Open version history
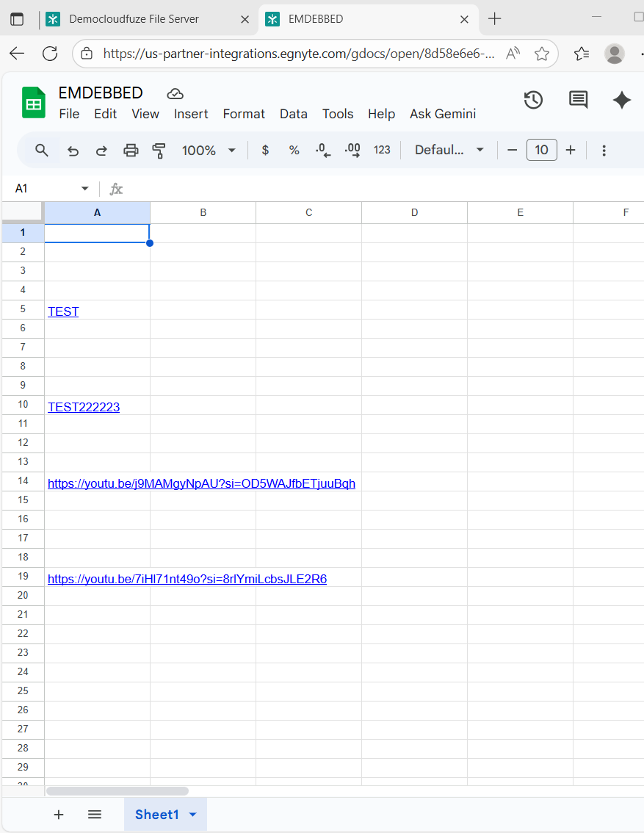The width and height of the screenshot is (644, 833). [x=534, y=99]
